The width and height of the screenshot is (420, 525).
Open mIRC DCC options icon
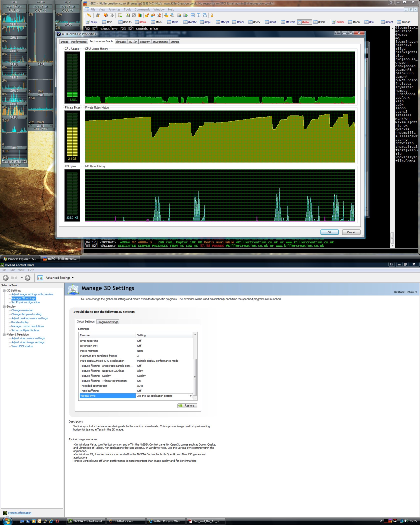pyautogui.click(x=159, y=15)
